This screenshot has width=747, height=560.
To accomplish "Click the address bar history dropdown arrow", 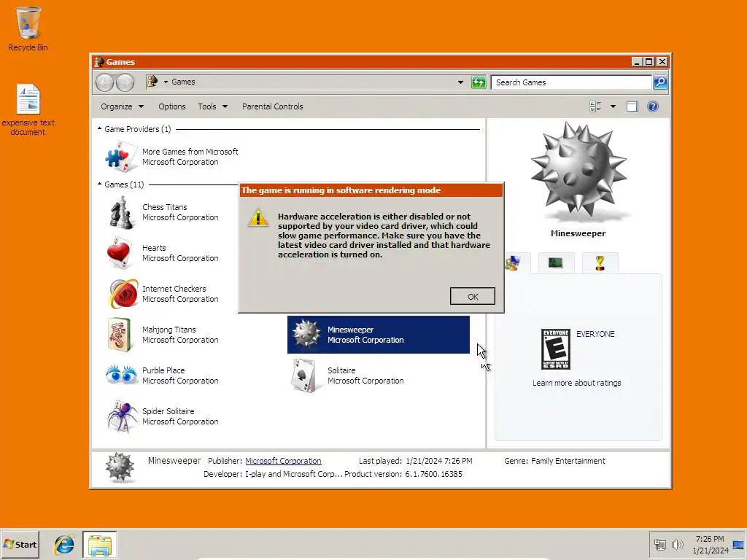I will tap(460, 82).
